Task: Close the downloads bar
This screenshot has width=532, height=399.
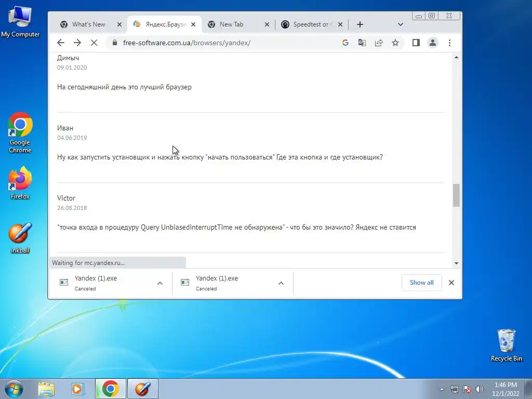Action: [451, 283]
